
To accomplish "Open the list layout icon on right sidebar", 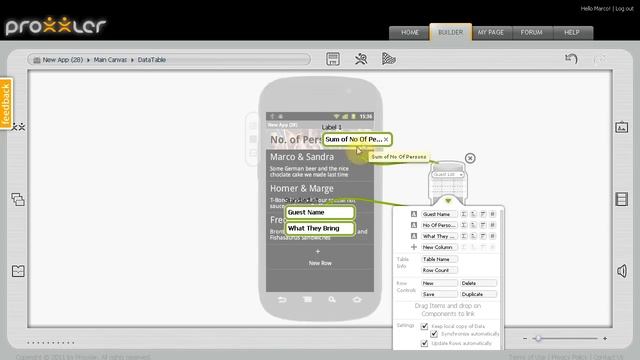I will pos(621,199).
